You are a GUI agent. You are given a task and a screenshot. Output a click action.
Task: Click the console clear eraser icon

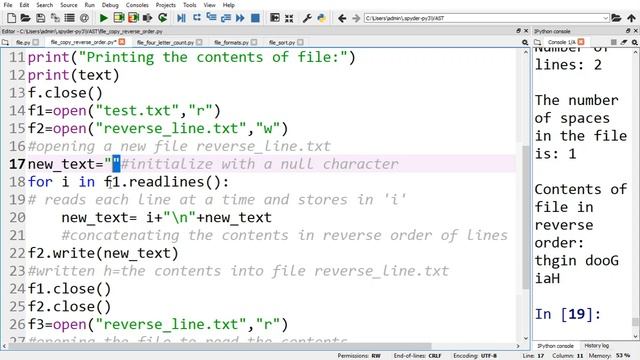pos(624,42)
